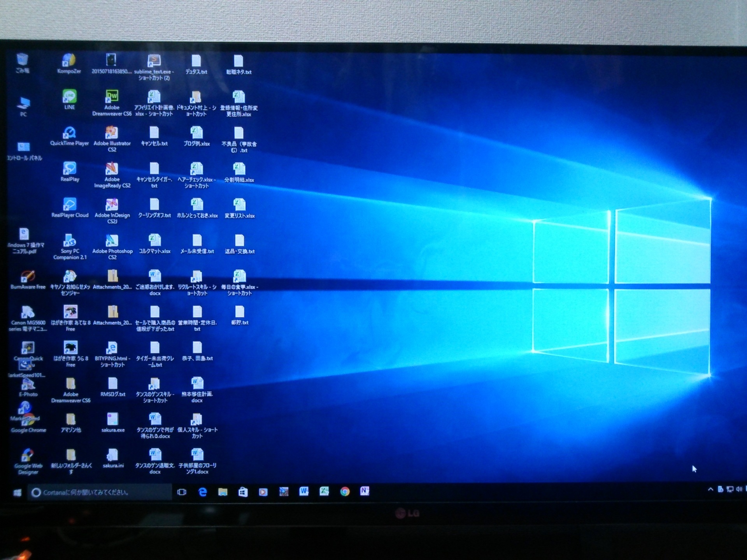
Task: Select the 新しいフォルダーさんくす folder icon
Action: click(70, 462)
